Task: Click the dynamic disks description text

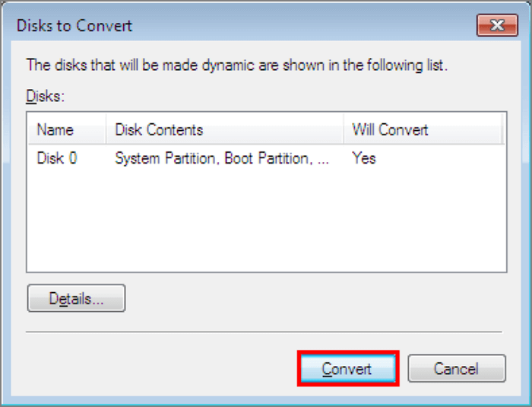Action: 237,65
